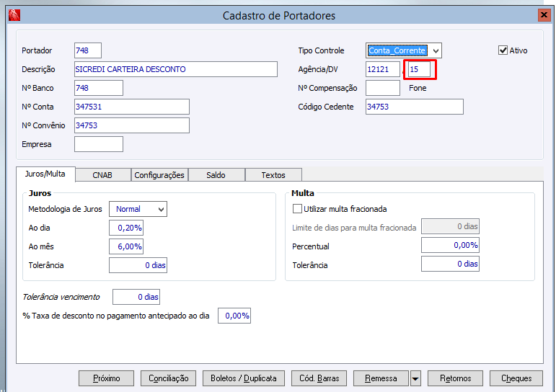
Task: Click the Nº Convênio field
Action: [132, 125]
